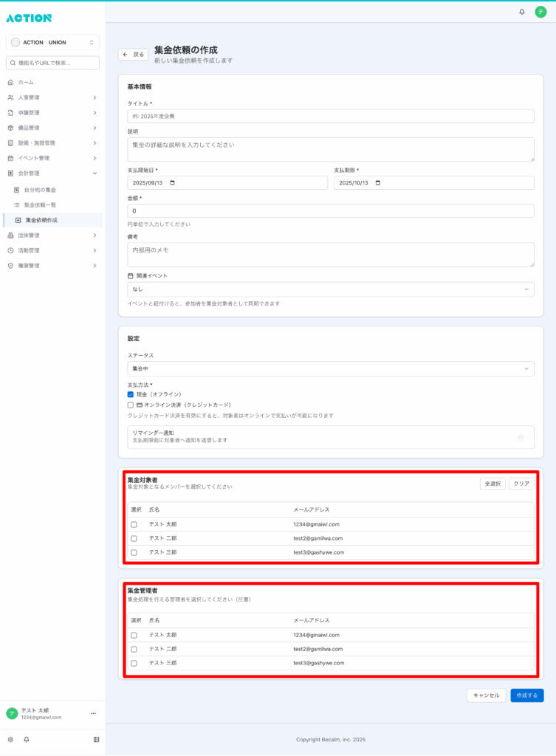Uncheck the 現金（オフライン） payment checkbox

click(x=131, y=394)
